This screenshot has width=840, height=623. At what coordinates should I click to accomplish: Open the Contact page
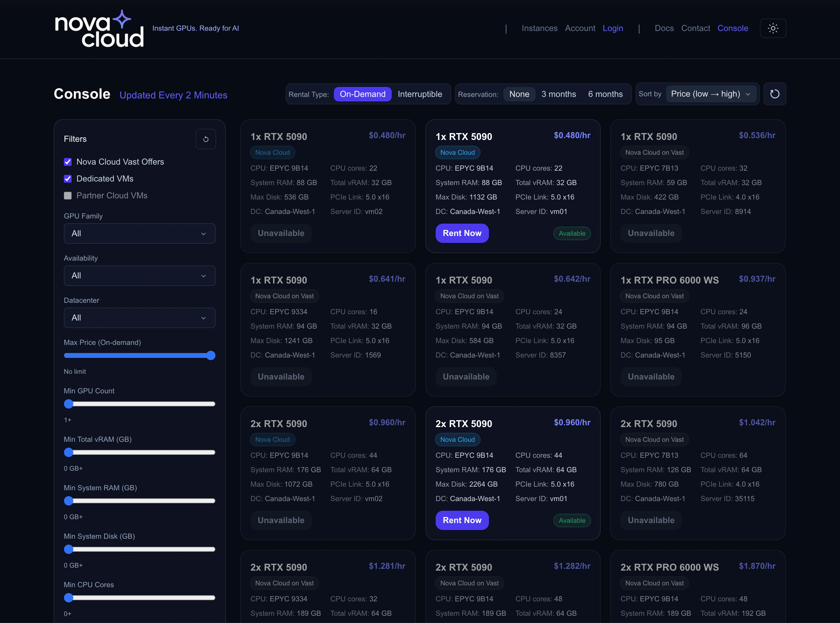click(695, 28)
